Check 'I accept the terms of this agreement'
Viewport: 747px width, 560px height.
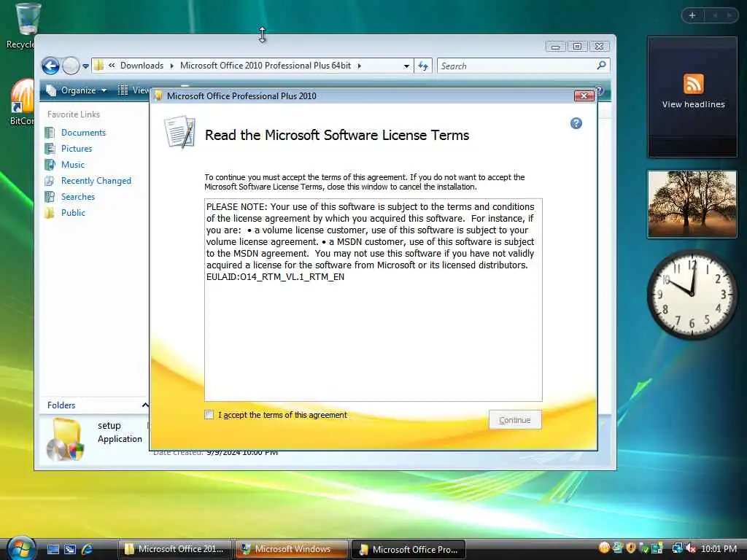[x=209, y=415]
